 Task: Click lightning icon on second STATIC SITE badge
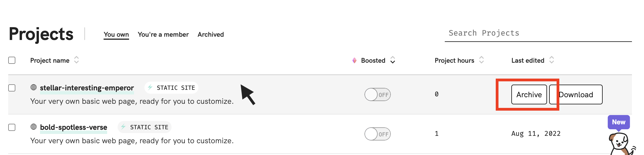[123, 127]
